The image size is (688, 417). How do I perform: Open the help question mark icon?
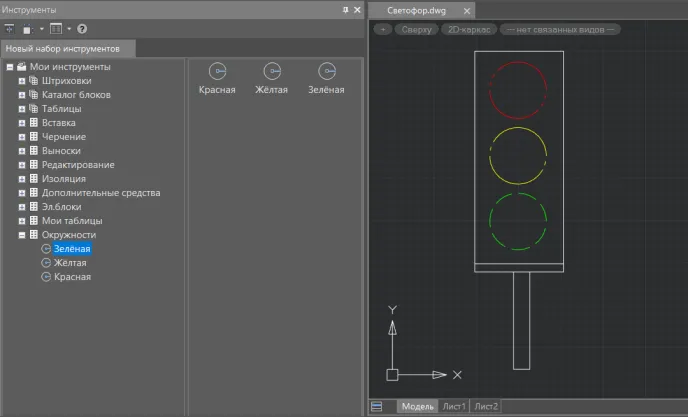82,29
